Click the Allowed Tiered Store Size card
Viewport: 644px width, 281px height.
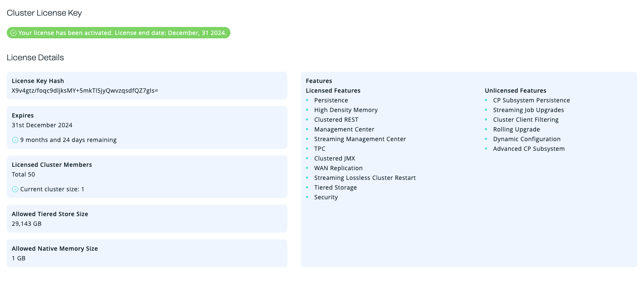click(x=147, y=218)
